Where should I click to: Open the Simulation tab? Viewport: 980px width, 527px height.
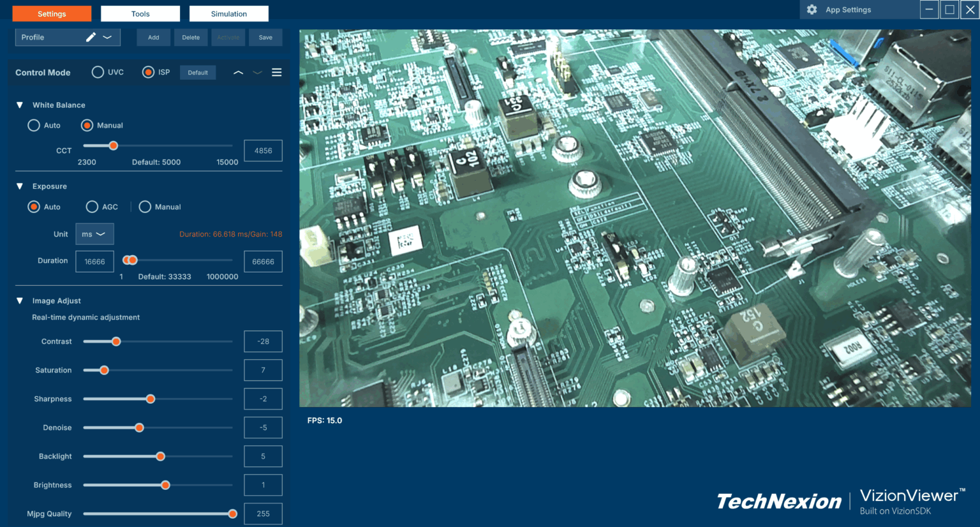pos(228,13)
